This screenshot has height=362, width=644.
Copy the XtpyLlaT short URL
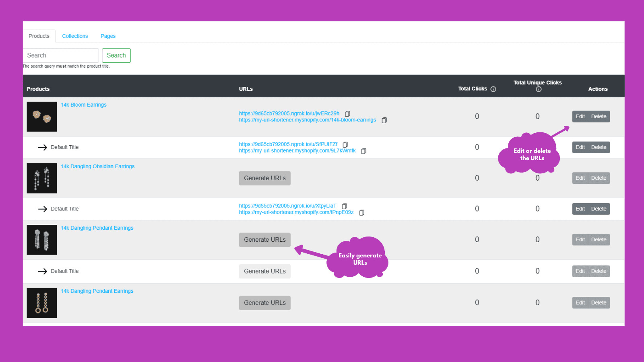(344, 206)
